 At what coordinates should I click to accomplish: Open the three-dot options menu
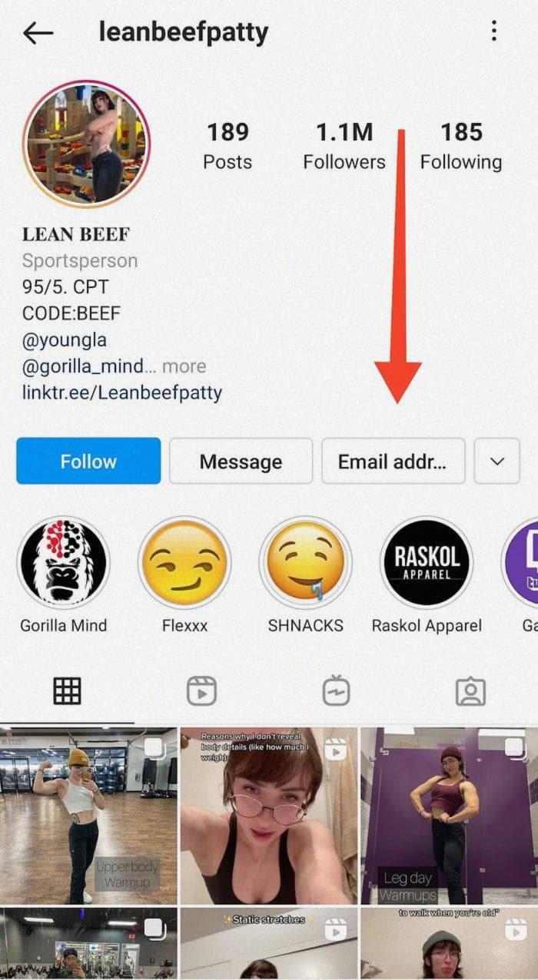pyautogui.click(x=493, y=31)
